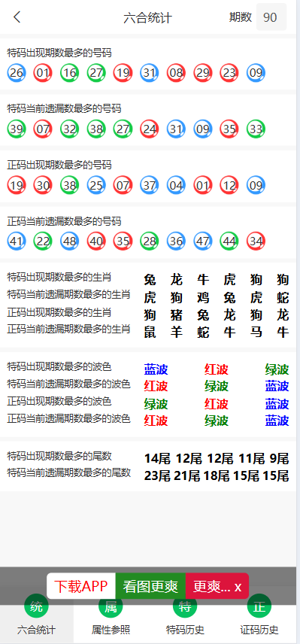Click the 21尾 value
300x644 pixels.
pos(186,476)
